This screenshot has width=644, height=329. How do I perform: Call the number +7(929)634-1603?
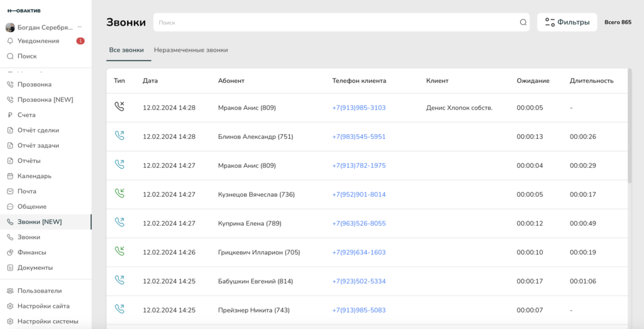[358, 252]
